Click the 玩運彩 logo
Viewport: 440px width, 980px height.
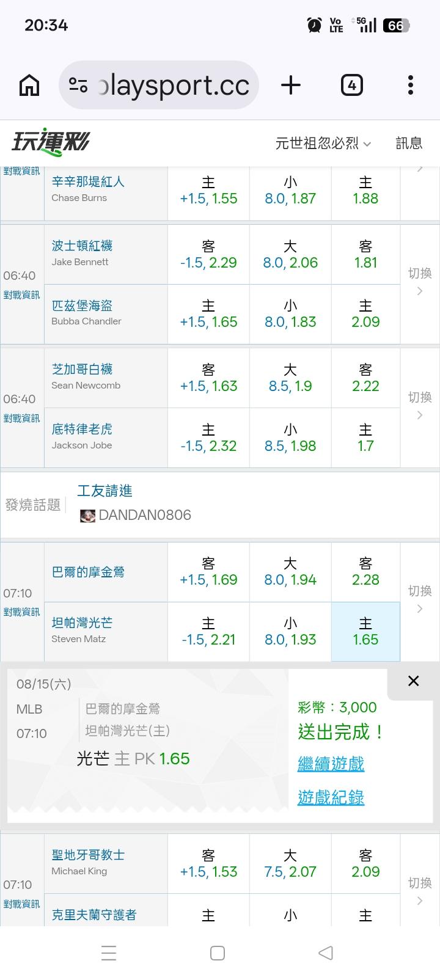click(51, 143)
